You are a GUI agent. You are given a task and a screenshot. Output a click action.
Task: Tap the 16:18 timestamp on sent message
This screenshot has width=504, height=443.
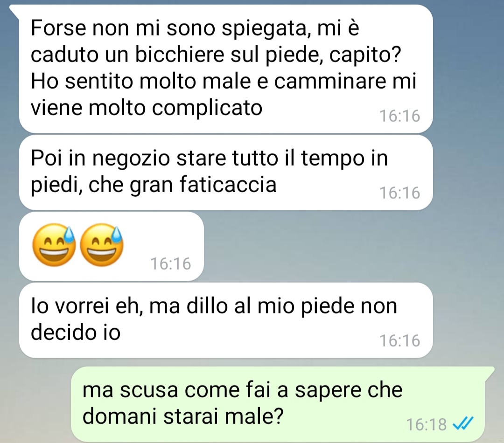(x=426, y=424)
